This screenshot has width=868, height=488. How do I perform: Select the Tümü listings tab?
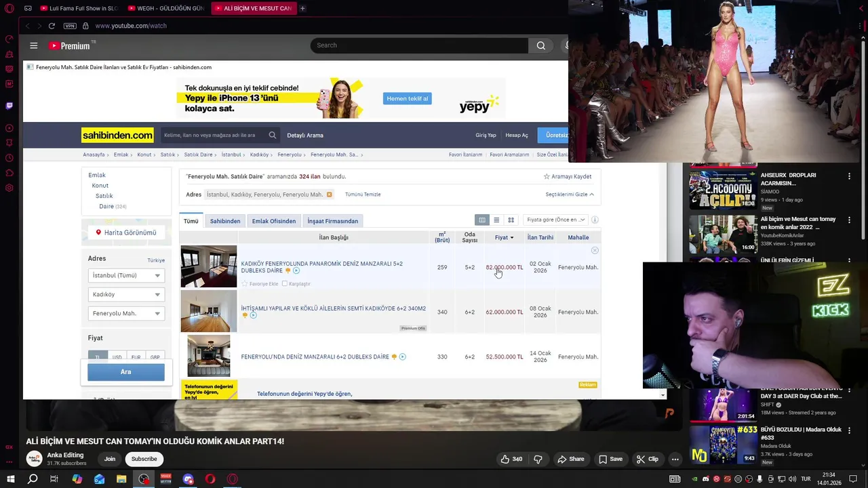[191, 221]
